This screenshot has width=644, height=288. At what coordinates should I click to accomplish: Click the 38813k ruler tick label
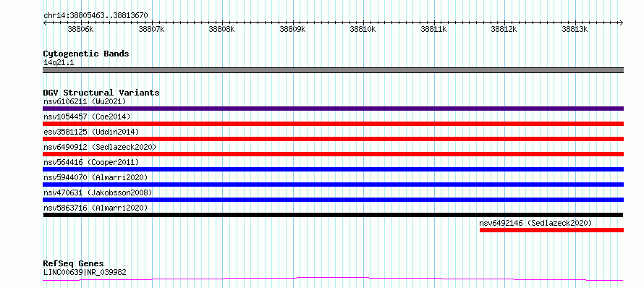pos(575,29)
